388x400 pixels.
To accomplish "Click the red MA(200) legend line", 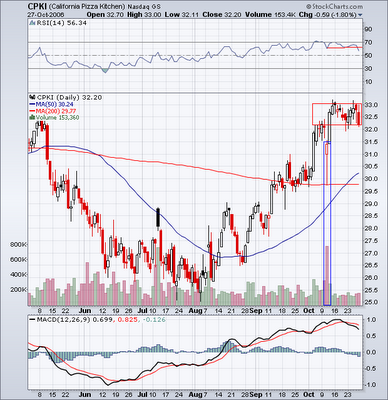I will point(32,111).
